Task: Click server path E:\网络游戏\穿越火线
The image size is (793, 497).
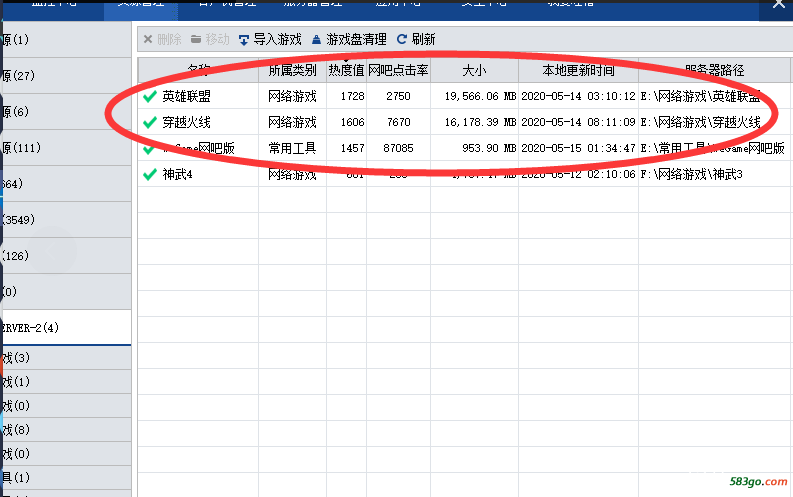Action: click(x=700, y=122)
